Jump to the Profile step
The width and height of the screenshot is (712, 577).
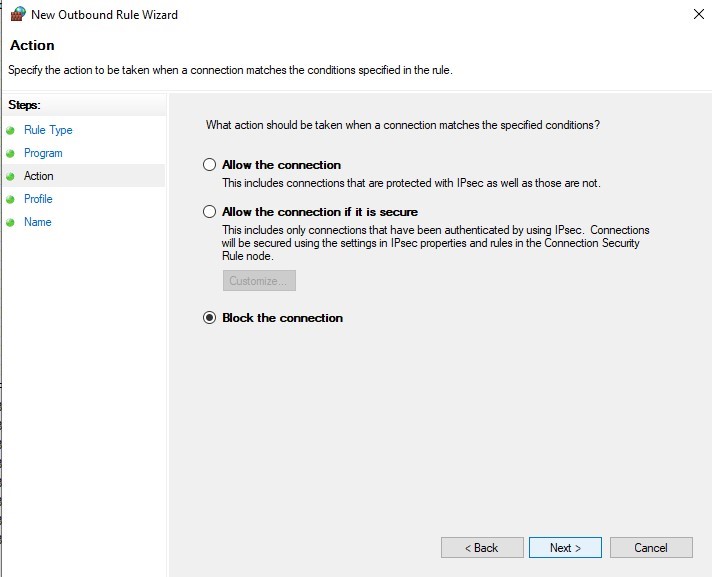[38, 199]
